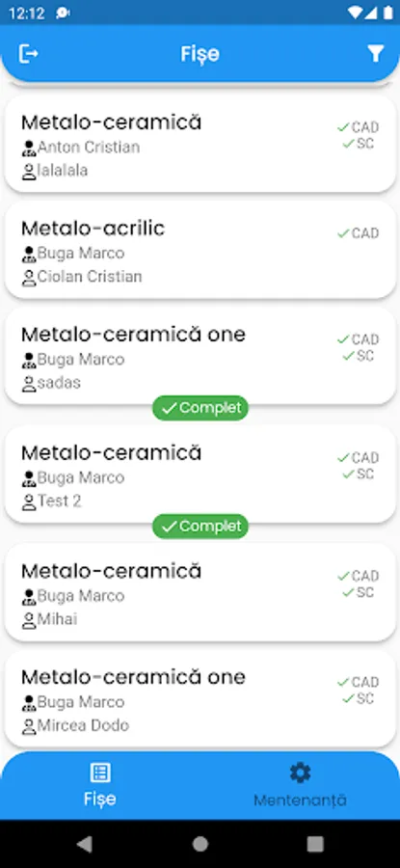The height and width of the screenshot is (868, 400).
Task: Tap the doctor icon beside Anton Cristian
Action: 29,148
